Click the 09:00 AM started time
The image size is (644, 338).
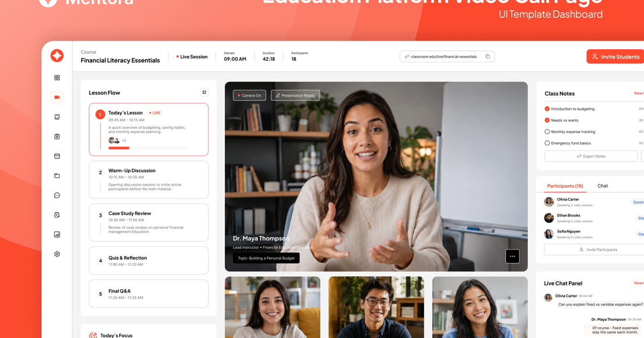(x=235, y=59)
